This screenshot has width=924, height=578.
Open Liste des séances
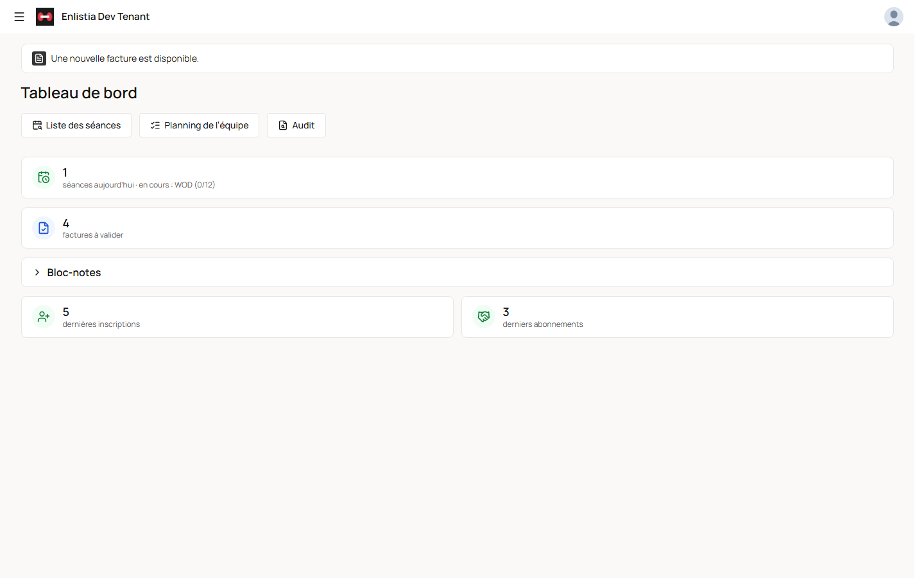[x=76, y=125]
